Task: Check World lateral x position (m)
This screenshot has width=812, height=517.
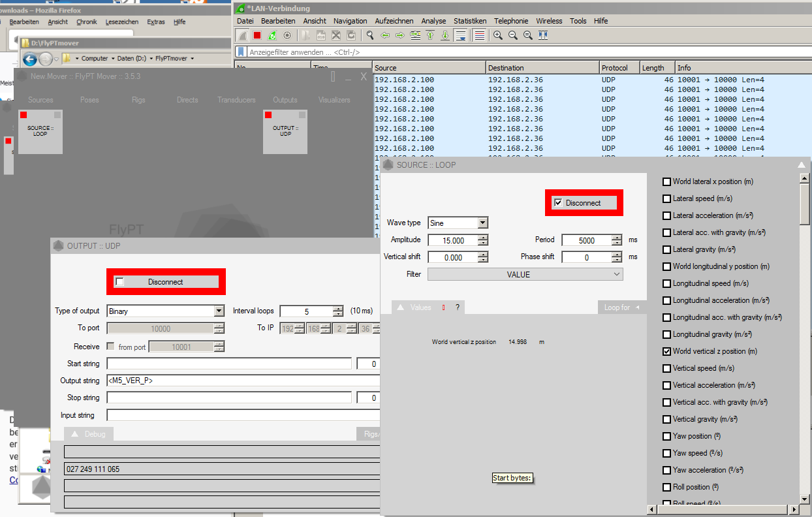Action: pos(666,181)
